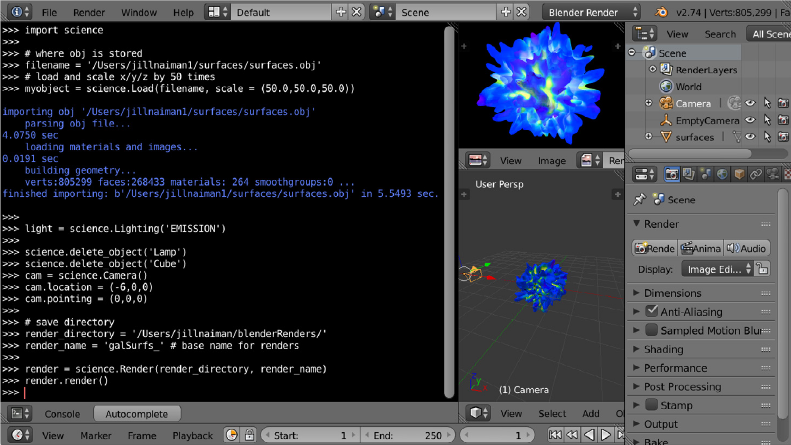Open the timeline editor type selector
This screenshot has height=445, width=791.
[20, 435]
